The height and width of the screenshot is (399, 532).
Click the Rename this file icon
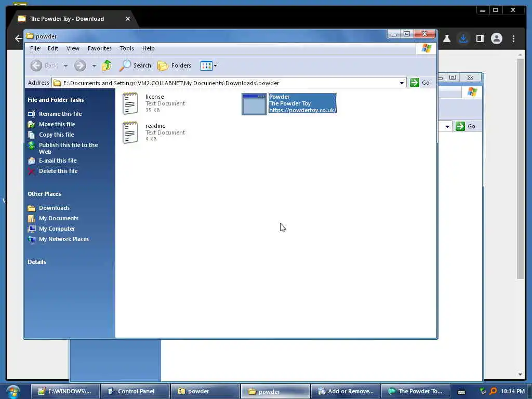coord(32,114)
